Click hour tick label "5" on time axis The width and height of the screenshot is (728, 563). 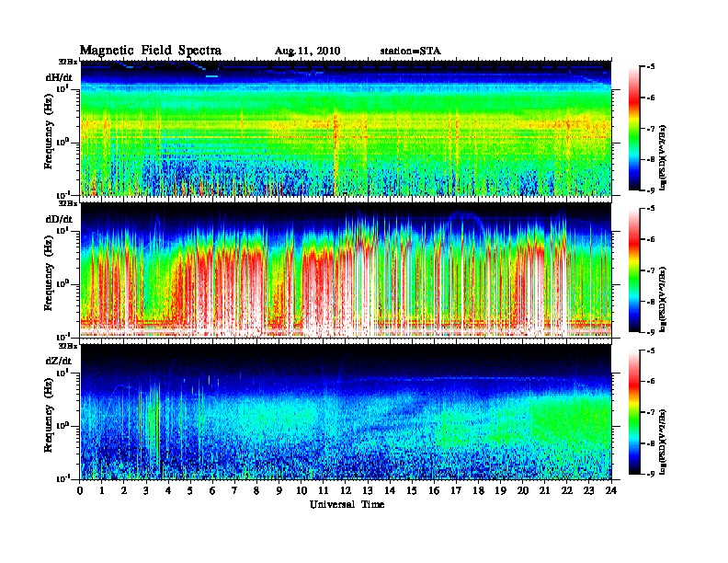click(190, 490)
